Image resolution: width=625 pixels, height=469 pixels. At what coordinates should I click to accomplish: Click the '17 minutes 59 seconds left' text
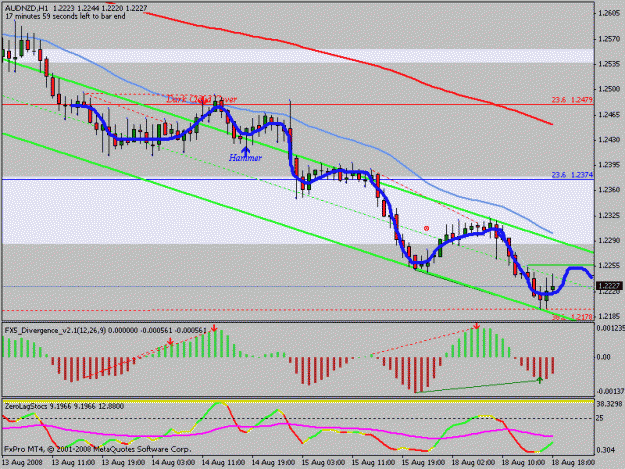coord(65,16)
